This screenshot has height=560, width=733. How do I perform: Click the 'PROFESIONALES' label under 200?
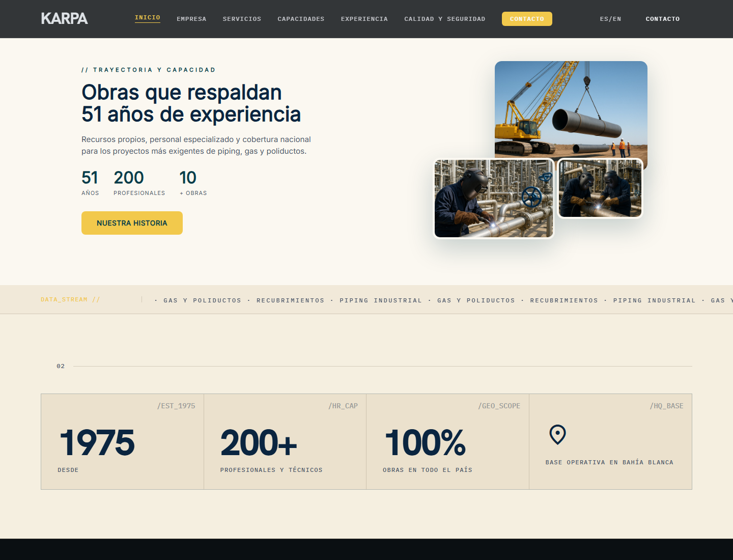pos(139,193)
